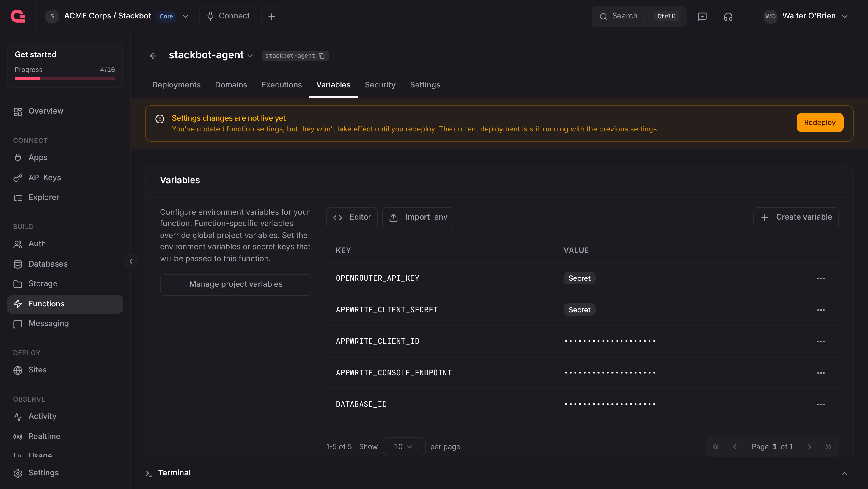Open Realtime in the sidebar
This screenshot has height=489, width=868.
65,436
